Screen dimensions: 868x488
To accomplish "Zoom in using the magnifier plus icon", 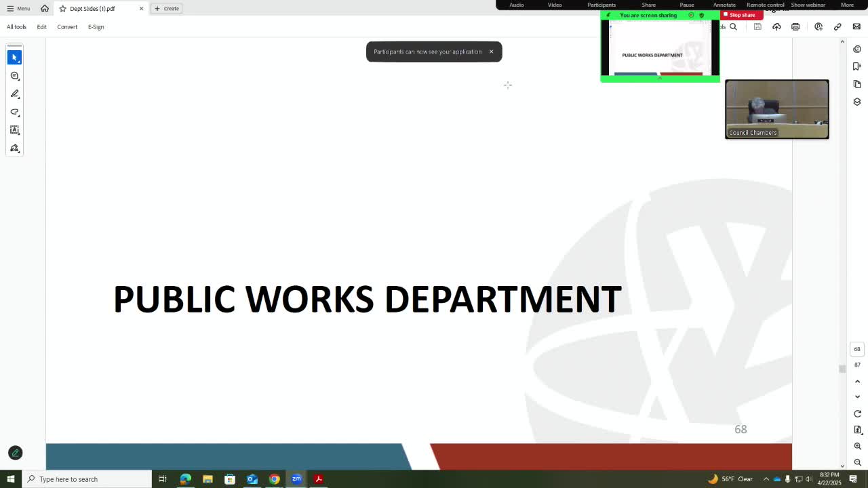I will (857, 446).
